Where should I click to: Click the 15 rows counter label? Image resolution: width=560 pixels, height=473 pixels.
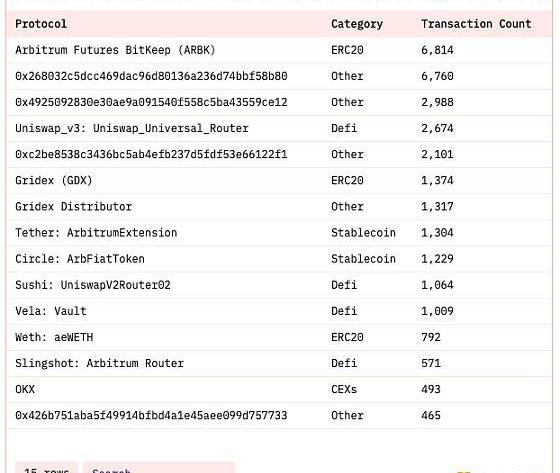(x=46, y=468)
